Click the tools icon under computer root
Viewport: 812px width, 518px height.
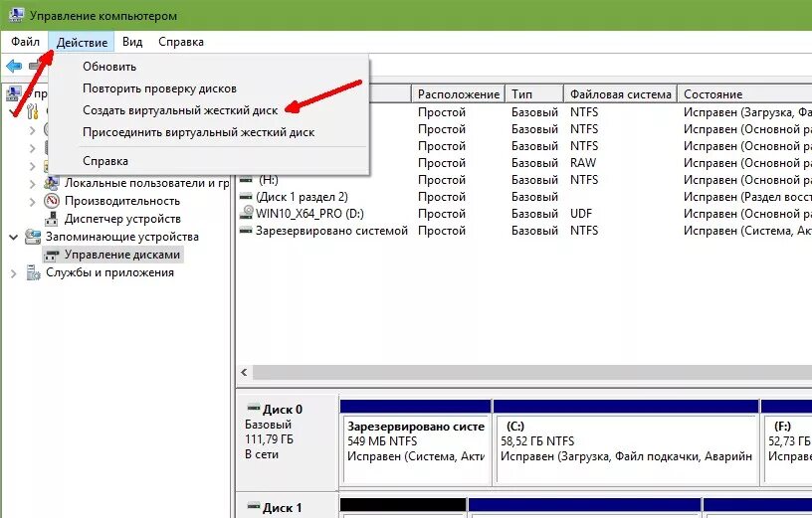point(32,110)
